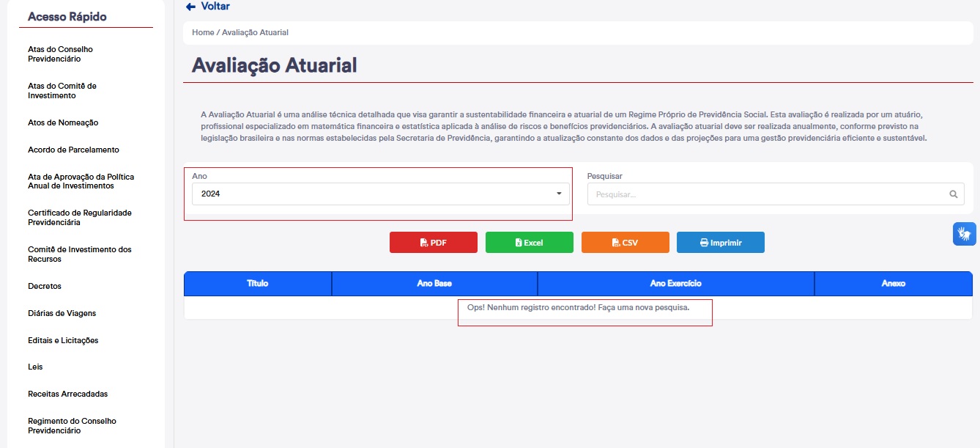
Task: Open Atos de Nomeação from quick access
Action: pyautogui.click(x=63, y=122)
